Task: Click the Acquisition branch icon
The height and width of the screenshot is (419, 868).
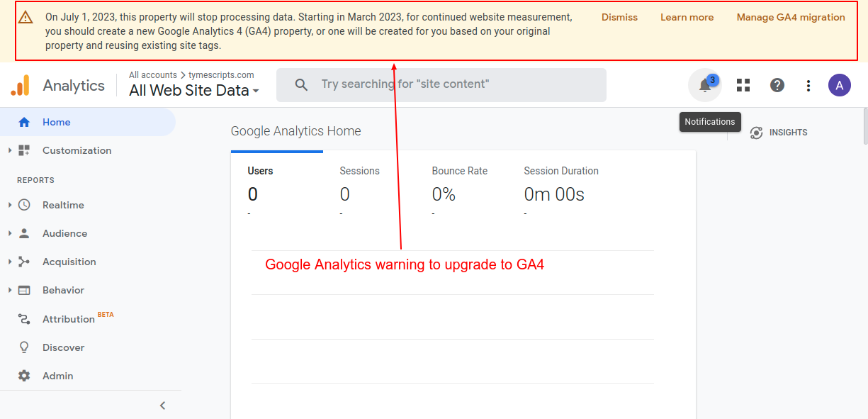Action: click(x=24, y=262)
